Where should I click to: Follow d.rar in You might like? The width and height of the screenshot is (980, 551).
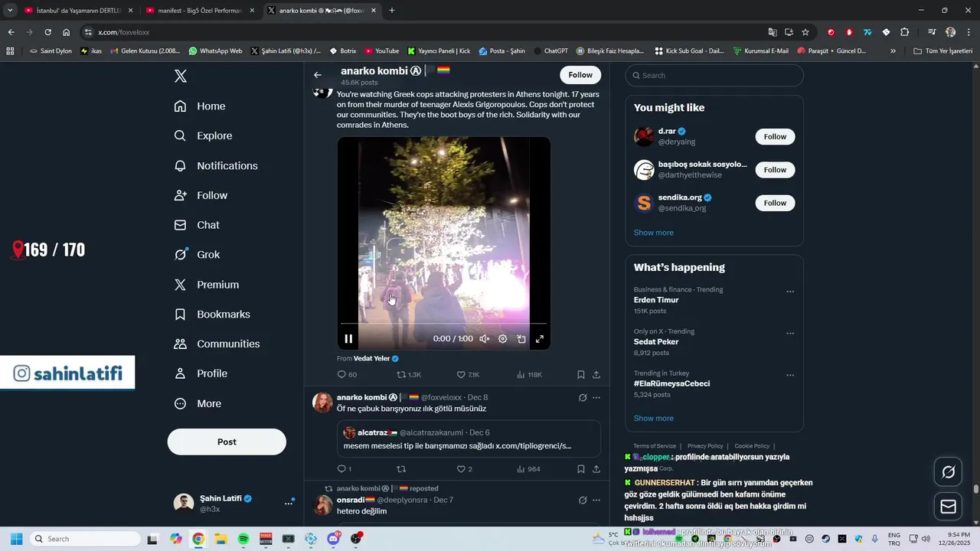[775, 137]
